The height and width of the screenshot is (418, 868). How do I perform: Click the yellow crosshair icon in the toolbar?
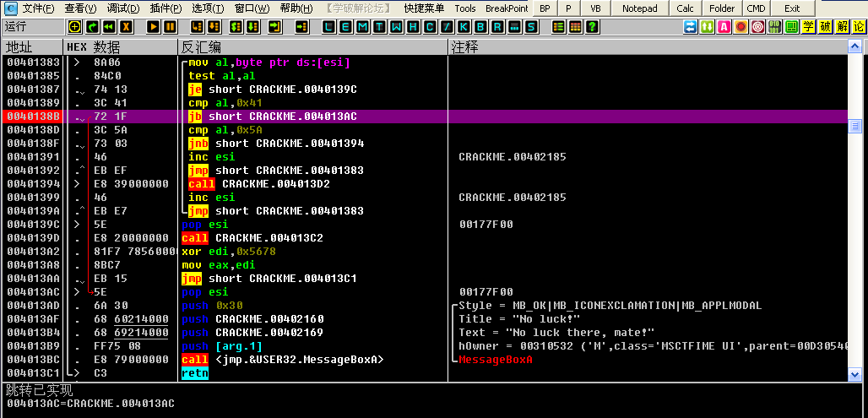(75, 26)
